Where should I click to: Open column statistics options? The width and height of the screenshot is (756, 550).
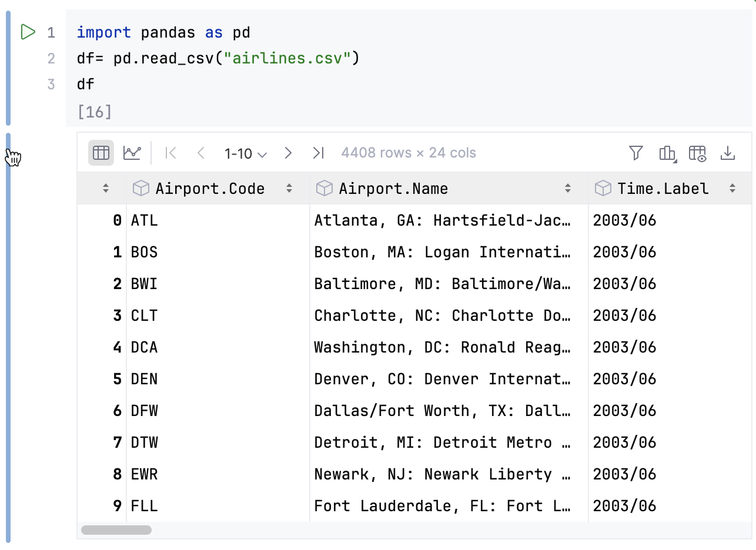(667, 153)
